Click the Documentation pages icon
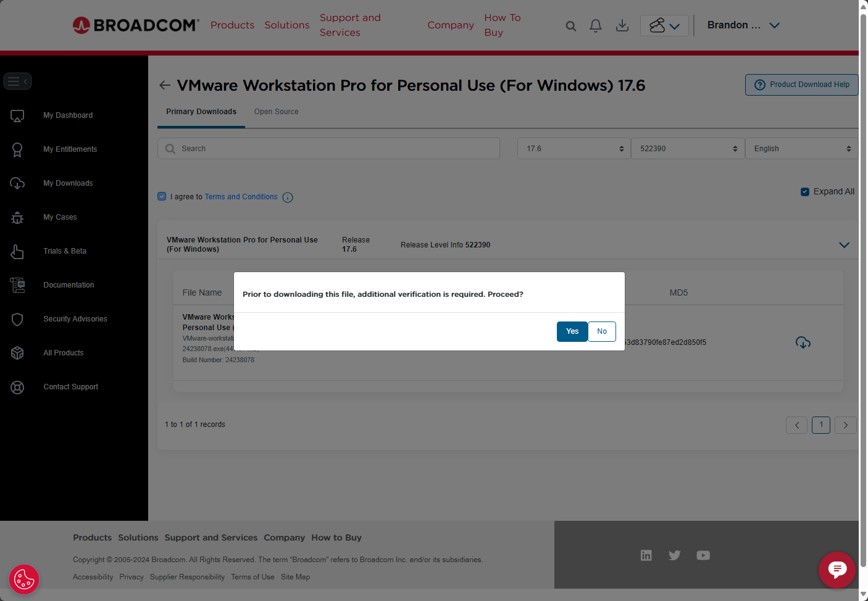 pyautogui.click(x=17, y=285)
